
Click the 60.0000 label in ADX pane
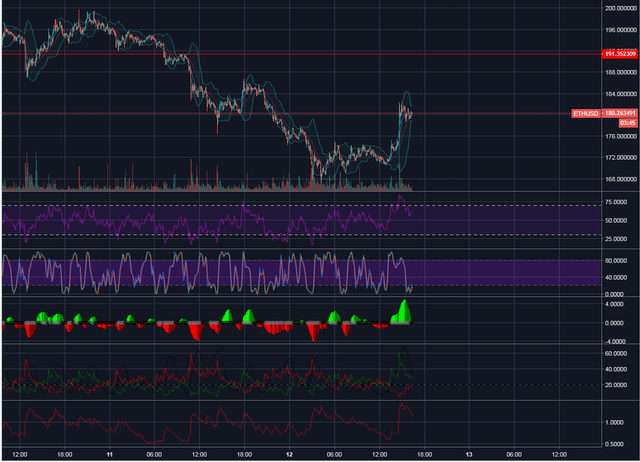[x=616, y=353]
